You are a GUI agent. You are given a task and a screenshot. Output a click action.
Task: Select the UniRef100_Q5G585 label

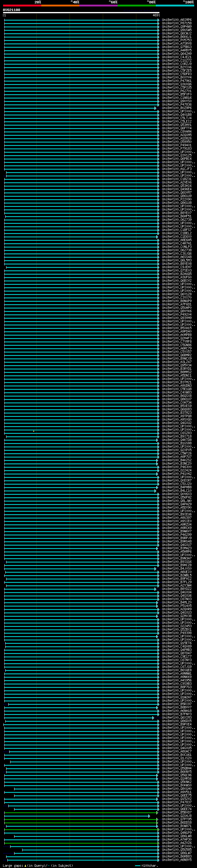point(177,850)
